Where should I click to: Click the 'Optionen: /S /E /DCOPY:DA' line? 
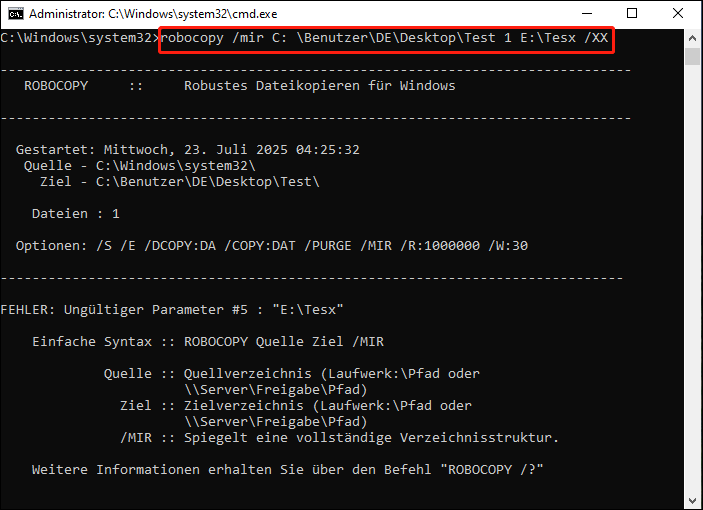point(272,246)
